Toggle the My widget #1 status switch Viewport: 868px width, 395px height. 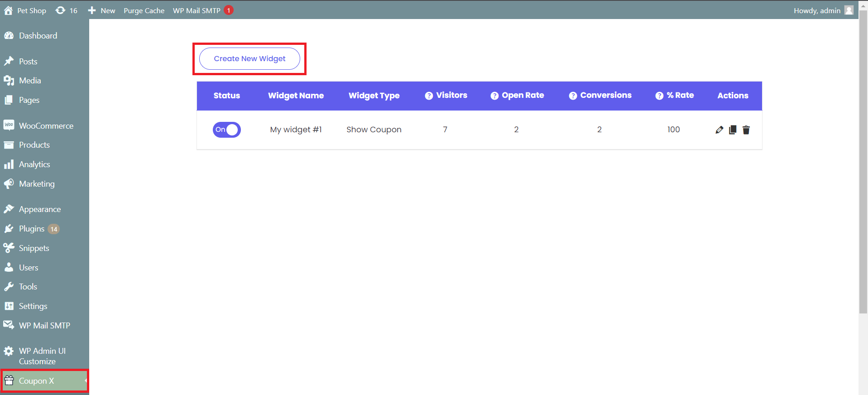227,130
